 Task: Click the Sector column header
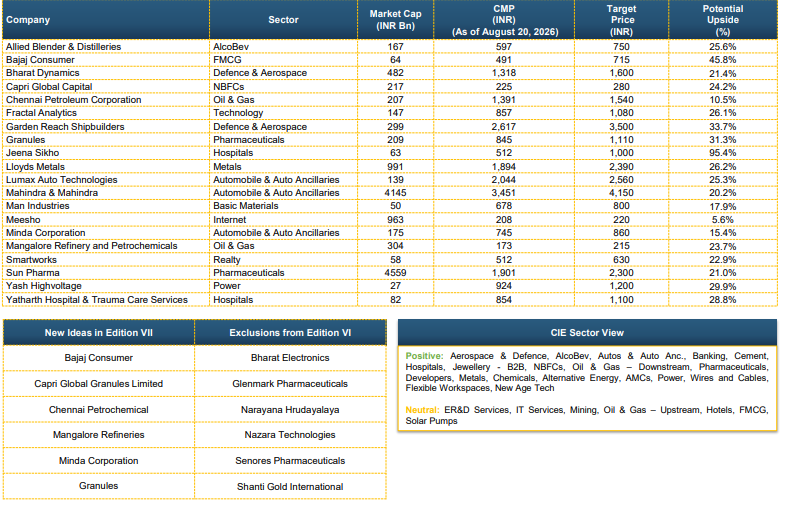tap(283, 20)
